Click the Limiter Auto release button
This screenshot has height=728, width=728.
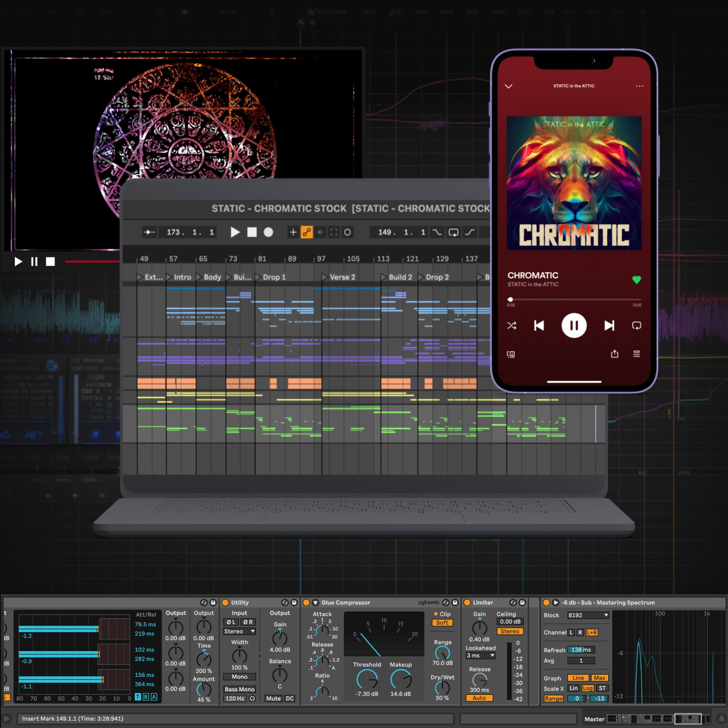coord(479,698)
